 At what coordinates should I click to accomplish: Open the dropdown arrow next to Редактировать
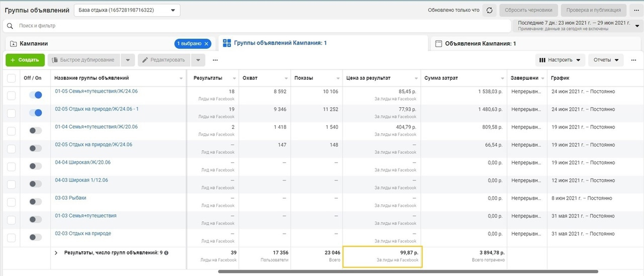(x=198, y=60)
